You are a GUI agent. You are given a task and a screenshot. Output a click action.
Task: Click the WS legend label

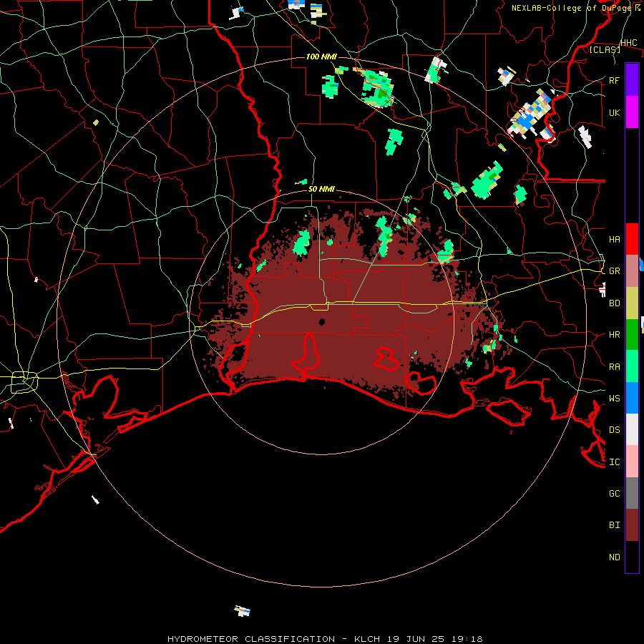pyautogui.click(x=614, y=399)
